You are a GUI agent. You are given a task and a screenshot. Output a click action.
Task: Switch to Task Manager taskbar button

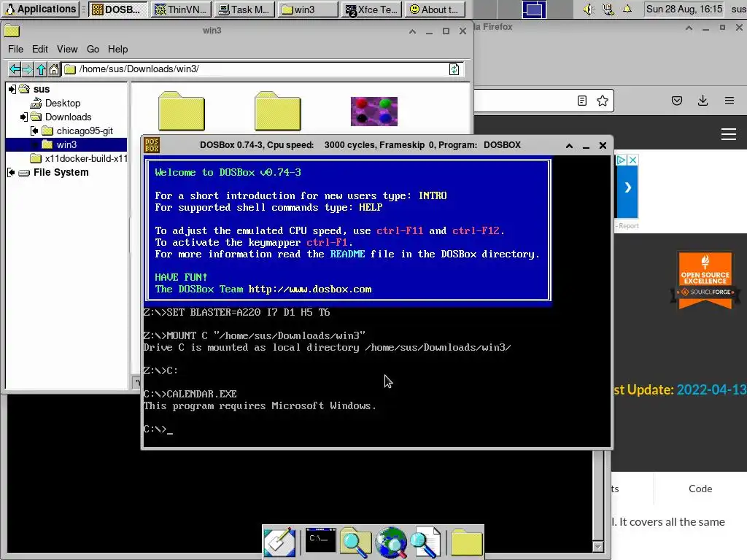[244, 9]
